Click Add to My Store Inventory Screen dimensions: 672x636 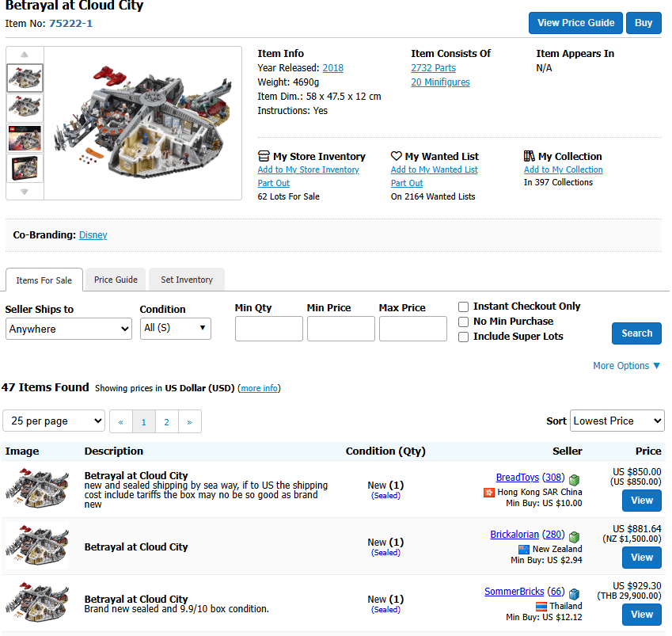pos(308,169)
